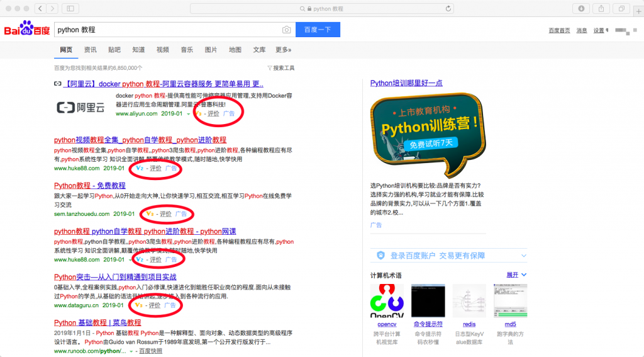Open the 设置 settings dropdown
Image resolution: width=644 pixels, height=357 pixels.
601,30
